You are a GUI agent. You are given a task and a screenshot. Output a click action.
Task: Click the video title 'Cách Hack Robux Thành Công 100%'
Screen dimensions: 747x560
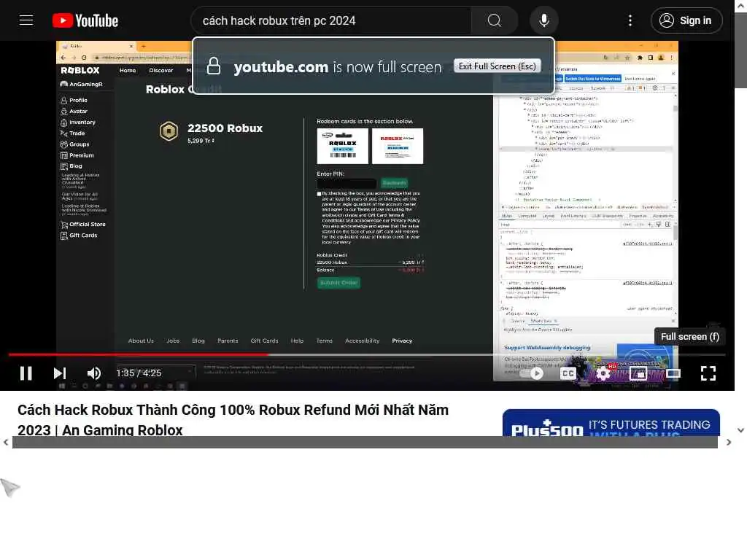pos(233,419)
